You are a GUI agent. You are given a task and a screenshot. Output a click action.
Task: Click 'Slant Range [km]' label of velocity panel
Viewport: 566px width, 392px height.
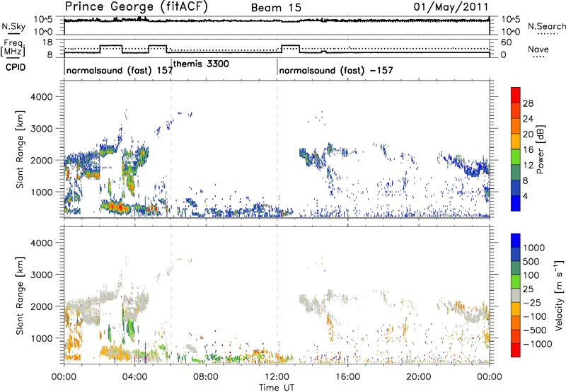tap(20, 296)
